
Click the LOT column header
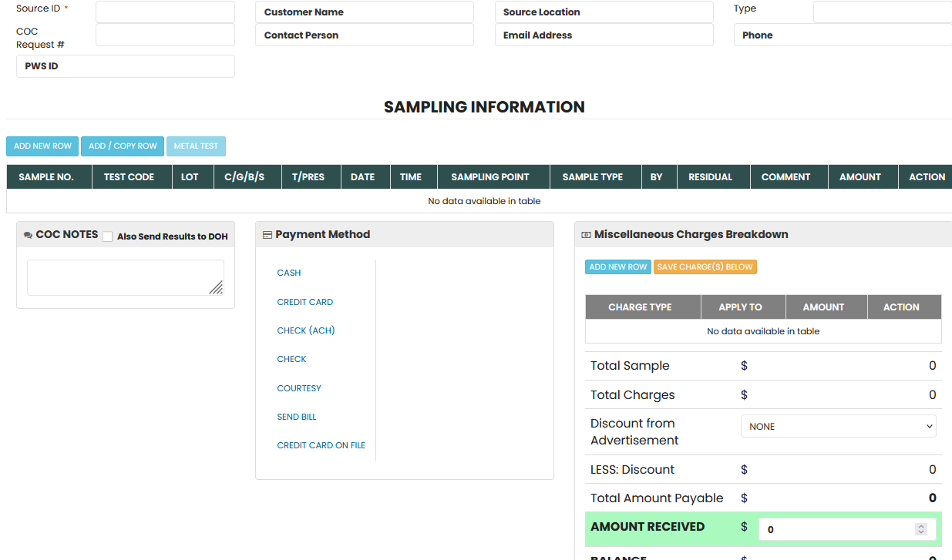pos(192,176)
